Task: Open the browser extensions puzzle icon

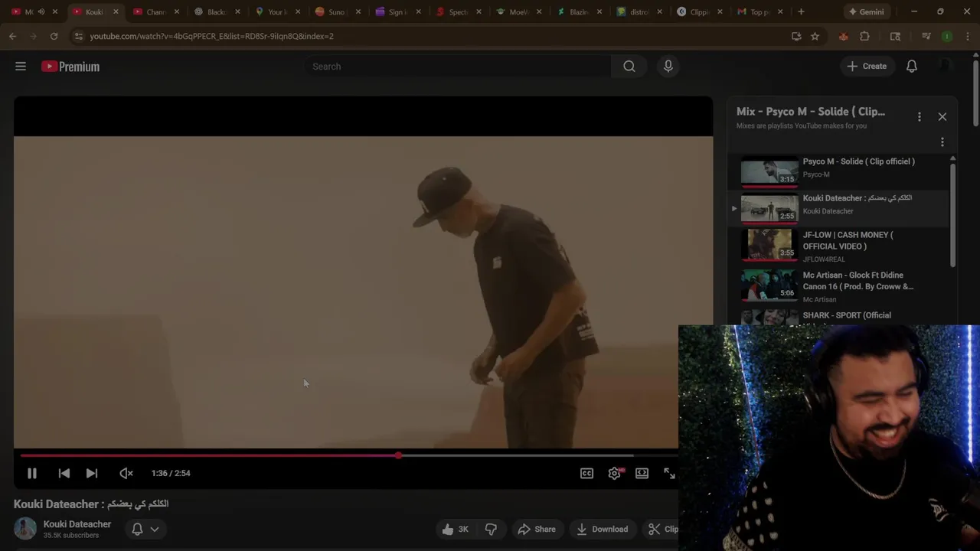Action: point(865,36)
